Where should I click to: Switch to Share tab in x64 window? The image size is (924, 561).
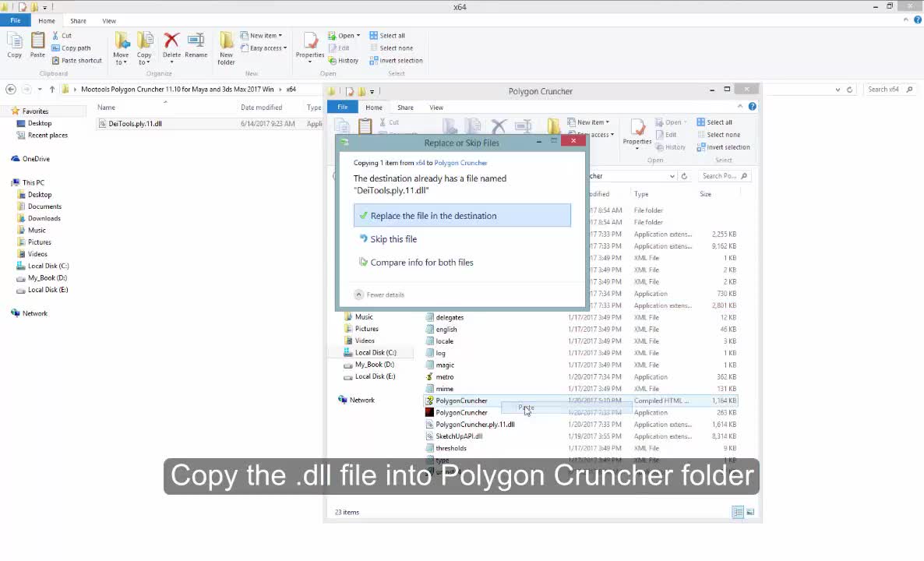(x=79, y=20)
